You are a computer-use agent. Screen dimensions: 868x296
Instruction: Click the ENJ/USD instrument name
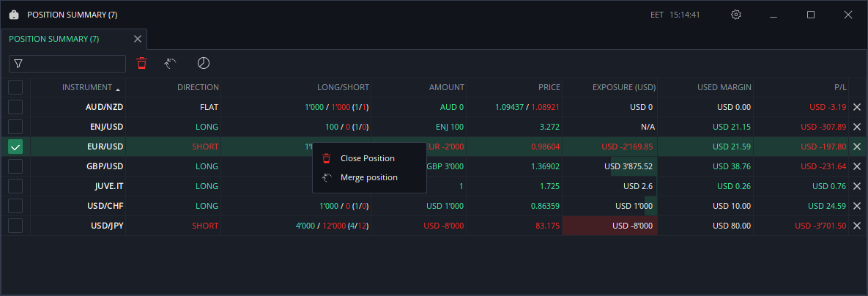105,127
